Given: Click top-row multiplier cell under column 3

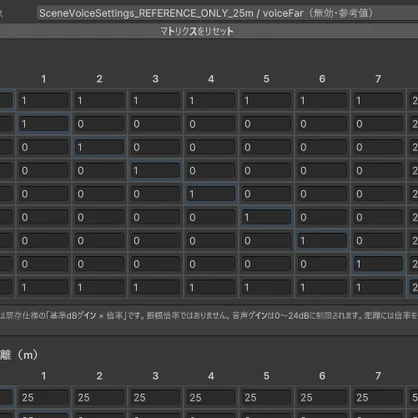Looking at the screenshot, I should (x=155, y=100).
